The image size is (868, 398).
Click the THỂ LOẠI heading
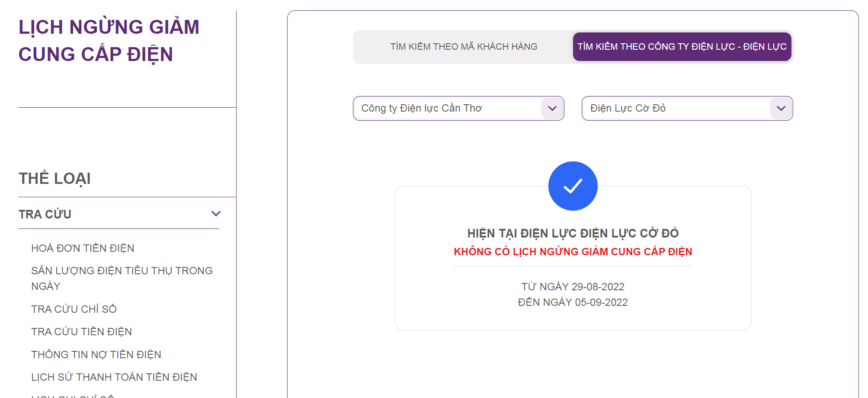(x=54, y=179)
